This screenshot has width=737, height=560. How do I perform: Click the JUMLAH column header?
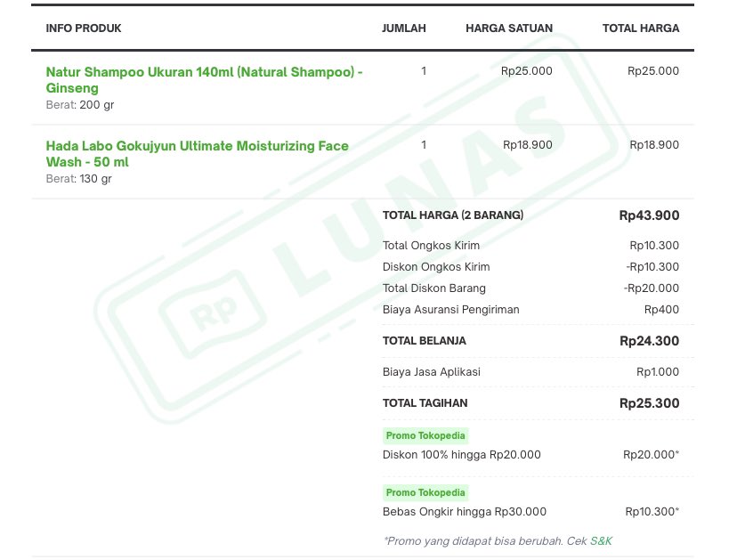(x=404, y=28)
